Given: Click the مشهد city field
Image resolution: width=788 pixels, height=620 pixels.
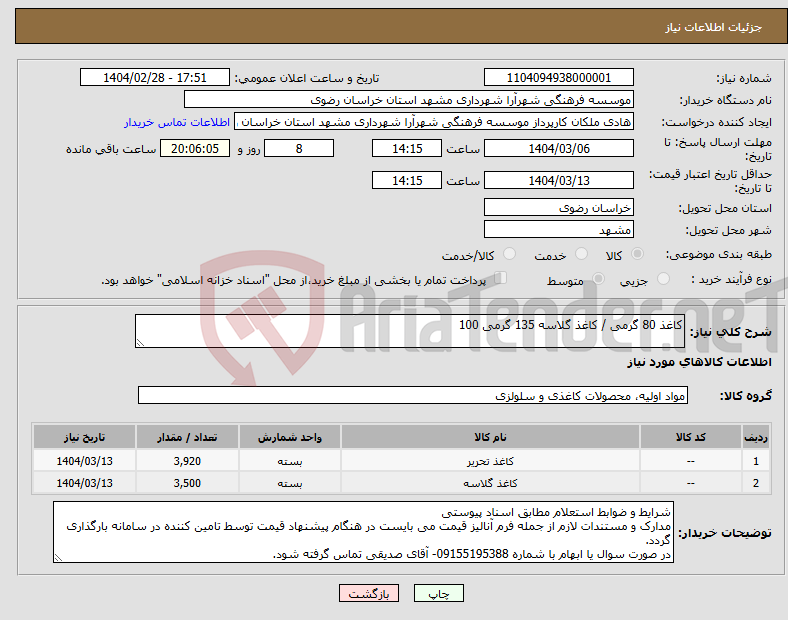Looking at the screenshot, I should (558, 229).
